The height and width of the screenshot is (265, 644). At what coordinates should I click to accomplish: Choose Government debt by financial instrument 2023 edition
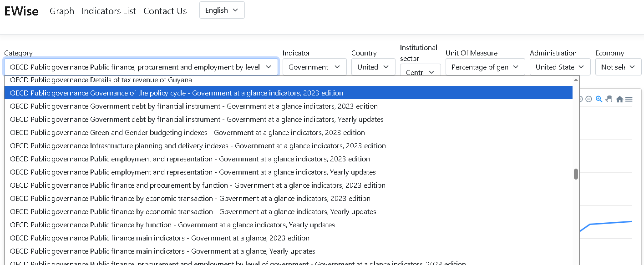pos(289,106)
